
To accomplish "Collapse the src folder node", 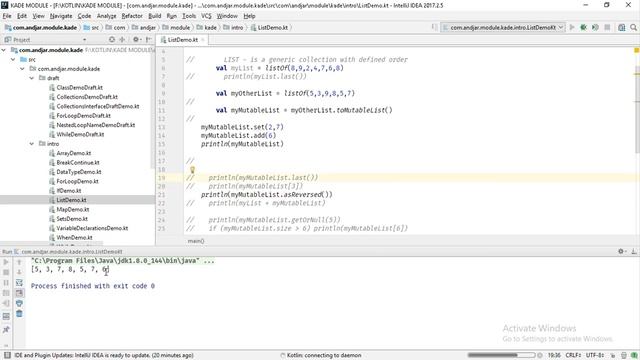I will tap(13, 59).
